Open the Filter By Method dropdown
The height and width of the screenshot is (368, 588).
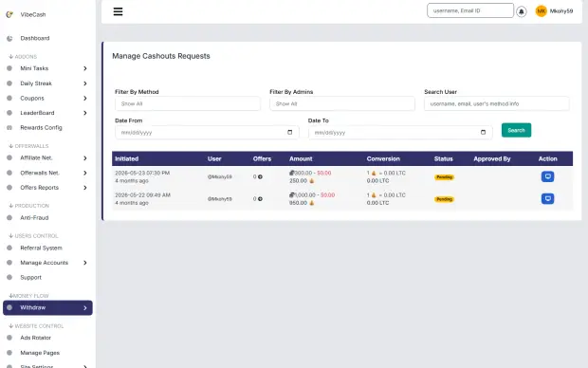point(188,103)
